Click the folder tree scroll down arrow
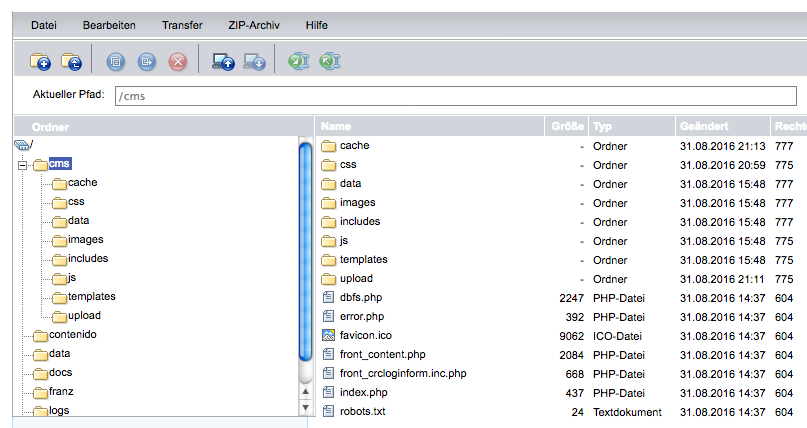This screenshot has height=428, width=807. (x=306, y=406)
